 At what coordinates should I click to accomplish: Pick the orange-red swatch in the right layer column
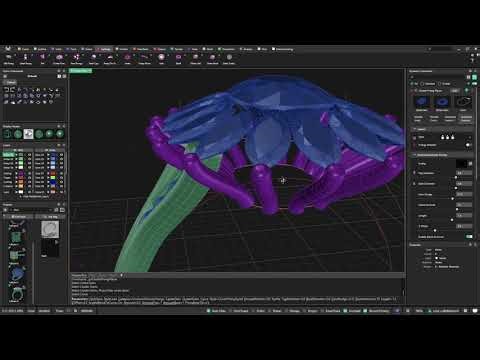pyautogui.click(x=53, y=174)
